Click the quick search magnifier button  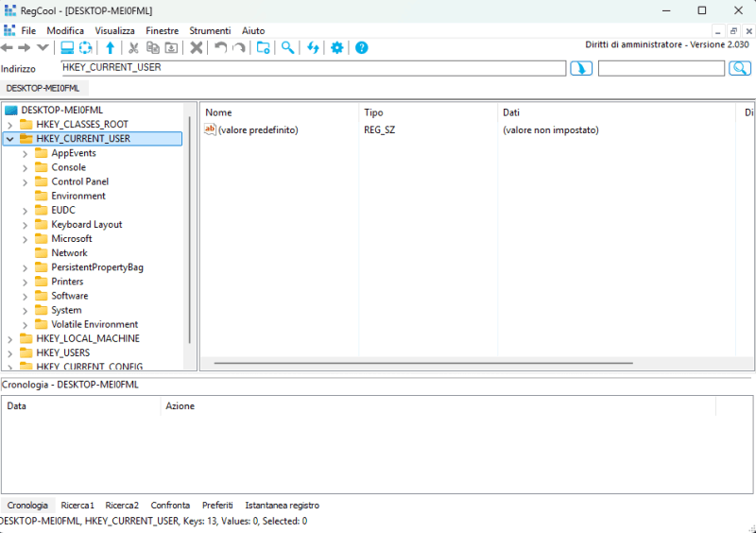coord(740,68)
